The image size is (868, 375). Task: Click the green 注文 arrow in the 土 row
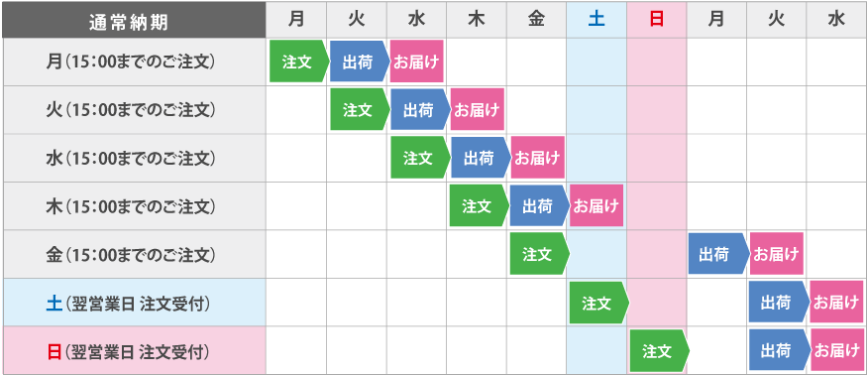click(598, 303)
